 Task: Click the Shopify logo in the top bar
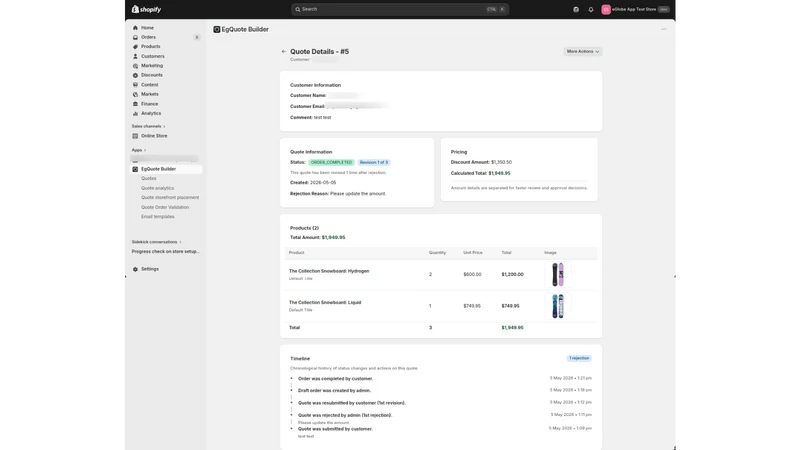click(146, 9)
